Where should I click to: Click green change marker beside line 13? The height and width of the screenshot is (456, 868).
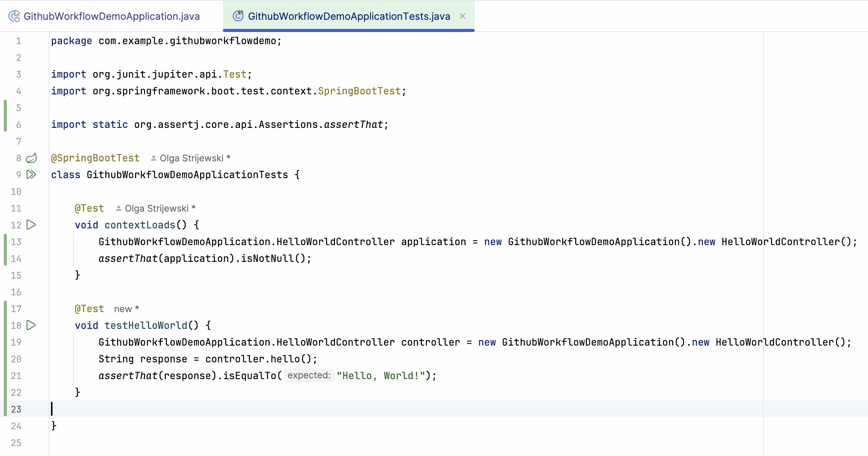(x=5, y=242)
